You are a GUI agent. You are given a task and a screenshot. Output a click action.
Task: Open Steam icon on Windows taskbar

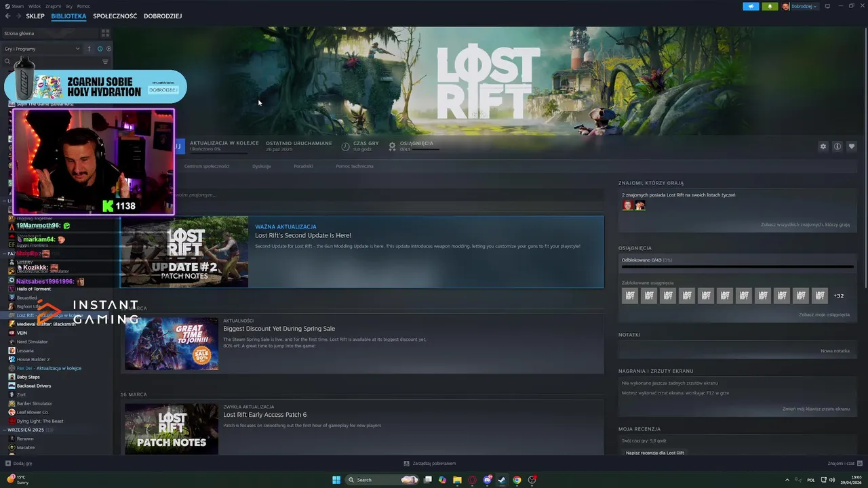tap(502, 480)
